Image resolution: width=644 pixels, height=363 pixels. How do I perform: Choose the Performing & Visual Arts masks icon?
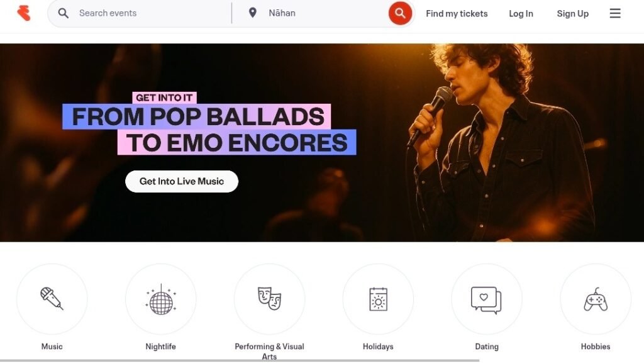(269, 299)
